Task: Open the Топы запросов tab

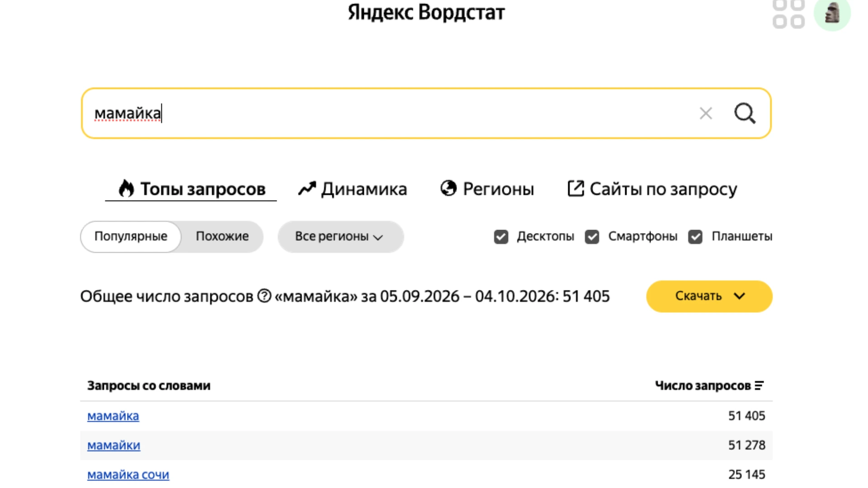Action: 192,189
